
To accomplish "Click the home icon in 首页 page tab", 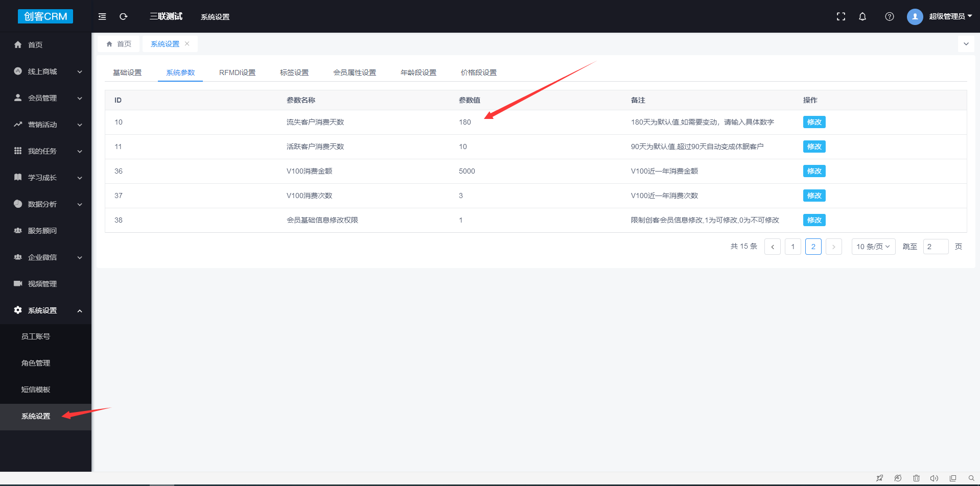I will pyautogui.click(x=109, y=44).
